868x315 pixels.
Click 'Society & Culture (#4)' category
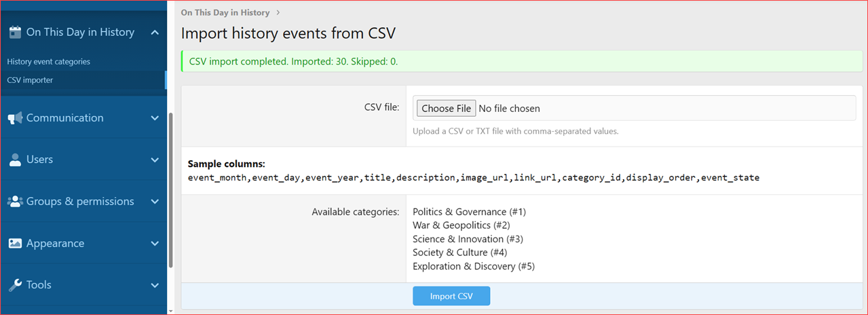coord(460,253)
